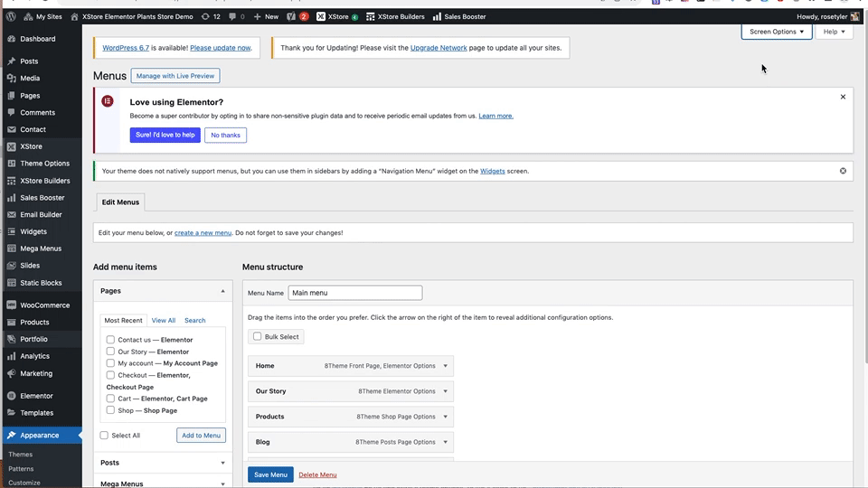Open the Pages sidebar icon
This screenshot has width=868, height=488.
[x=12, y=96]
